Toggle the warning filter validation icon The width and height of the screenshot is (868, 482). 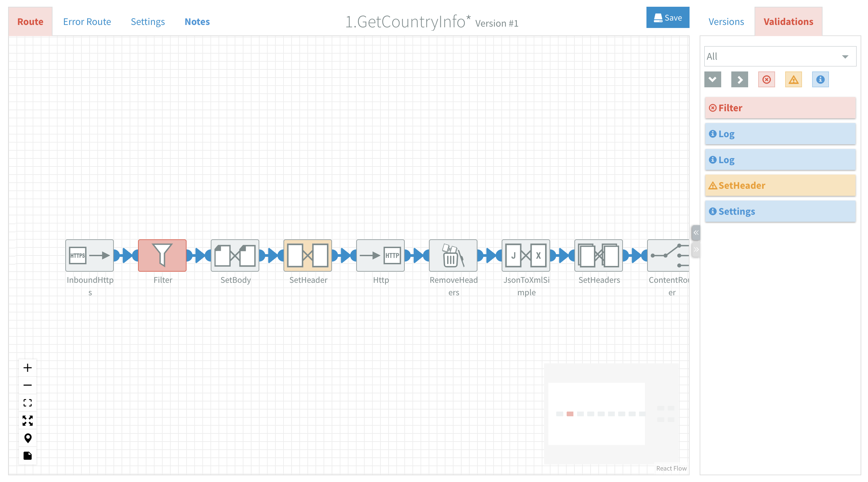click(x=793, y=80)
